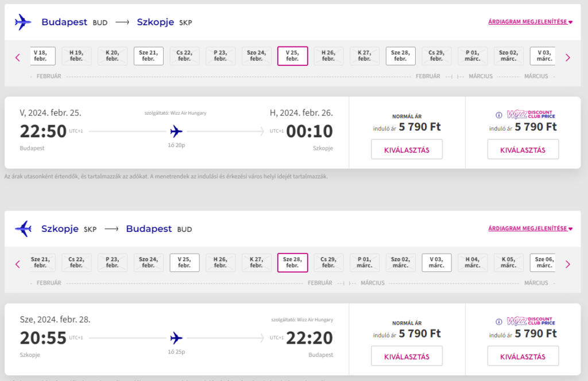Open outbound Wizz Discount Club info icon
This screenshot has width=588, height=381.
(x=499, y=115)
